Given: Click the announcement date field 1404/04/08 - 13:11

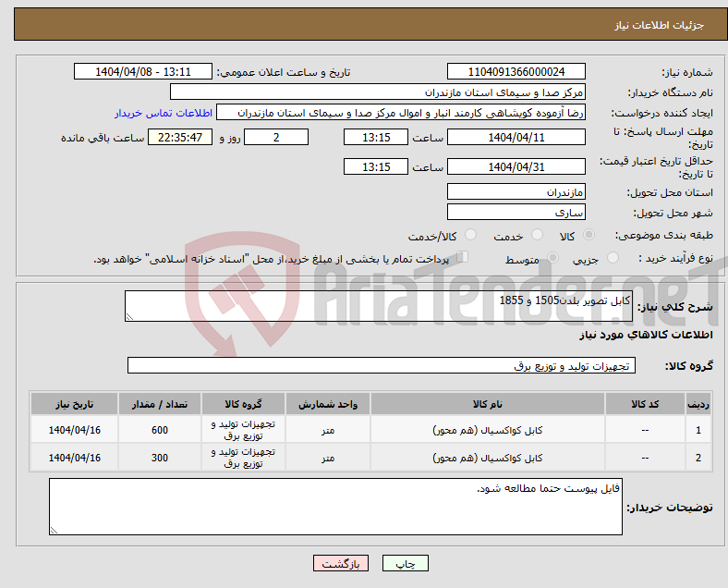Looking at the screenshot, I should point(143,72).
